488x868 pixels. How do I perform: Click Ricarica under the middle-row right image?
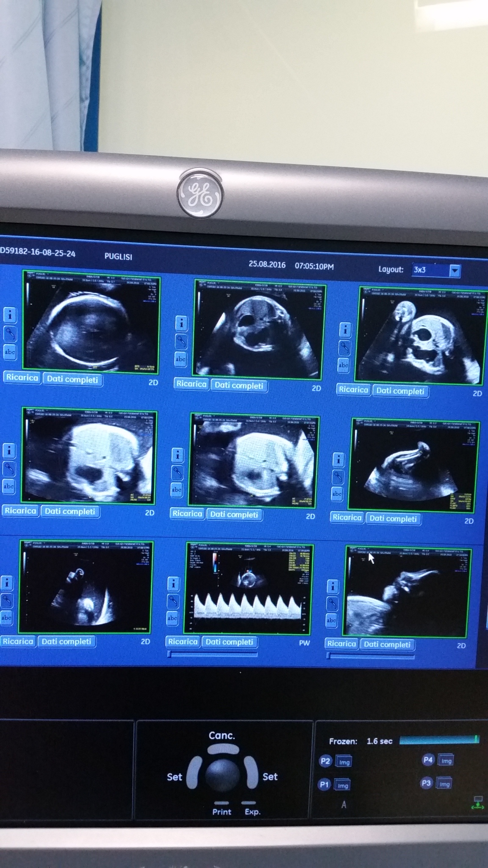pyautogui.click(x=347, y=517)
